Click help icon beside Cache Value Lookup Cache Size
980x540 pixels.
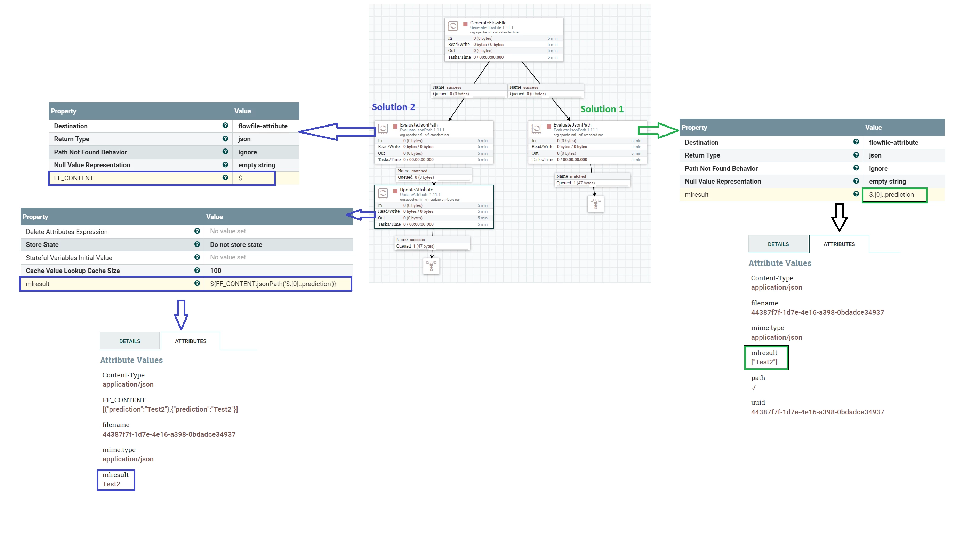pos(197,270)
